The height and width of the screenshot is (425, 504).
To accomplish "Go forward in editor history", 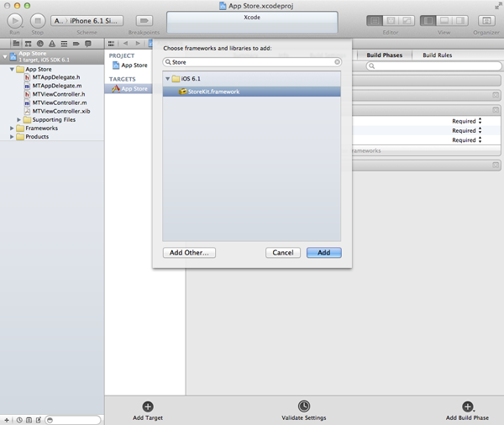I will [x=138, y=44].
